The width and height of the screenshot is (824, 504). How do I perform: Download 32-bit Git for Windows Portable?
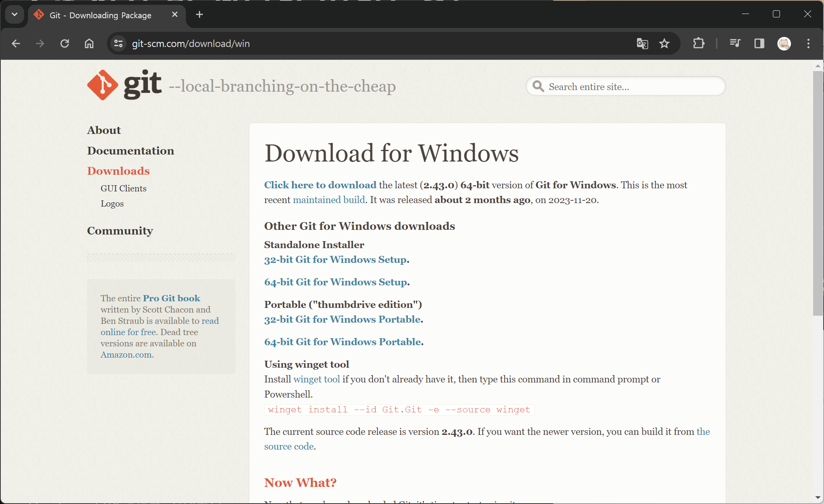click(342, 319)
